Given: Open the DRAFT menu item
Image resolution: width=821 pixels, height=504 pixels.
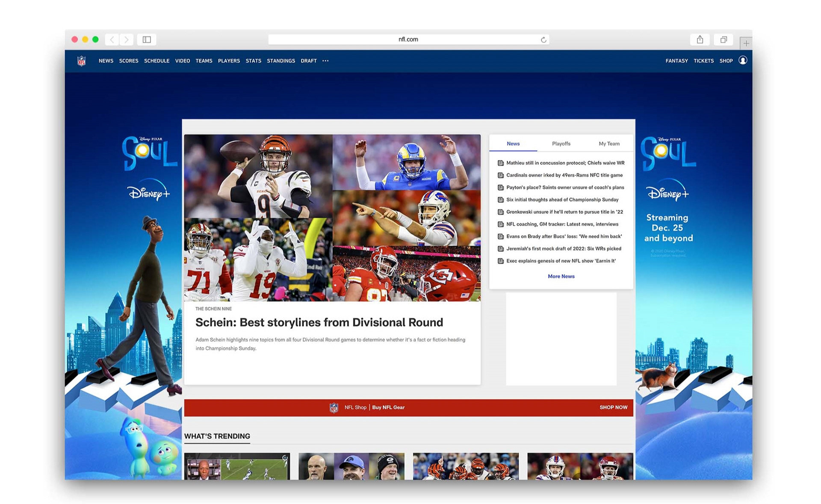Looking at the screenshot, I should point(309,61).
